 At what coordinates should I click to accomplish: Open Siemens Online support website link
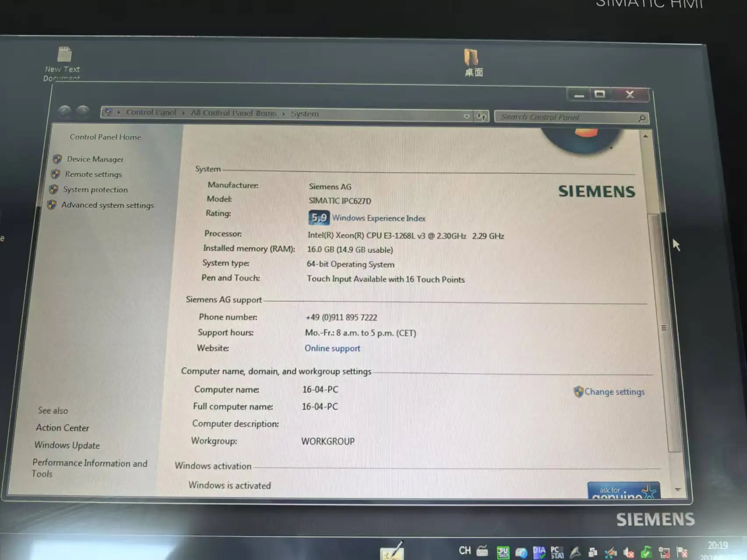click(x=332, y=349)
